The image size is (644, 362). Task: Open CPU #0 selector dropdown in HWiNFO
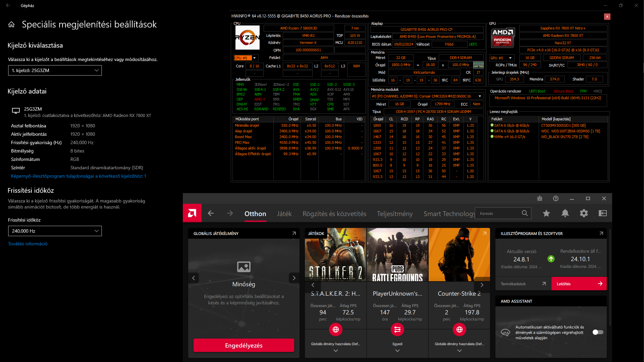coord(246,58)
